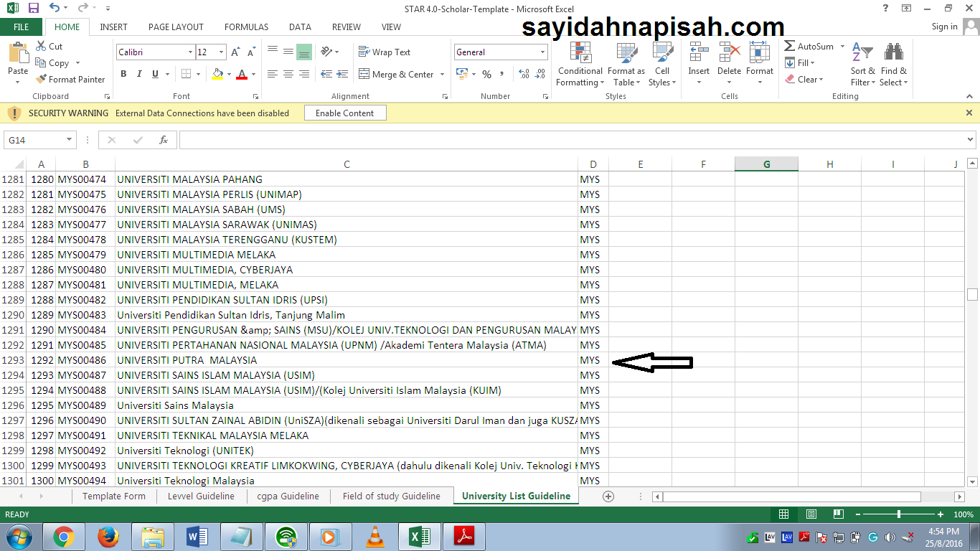This screenshot has width=980, height=551.
Task: Align text to the right
Action: coord(304,74)
